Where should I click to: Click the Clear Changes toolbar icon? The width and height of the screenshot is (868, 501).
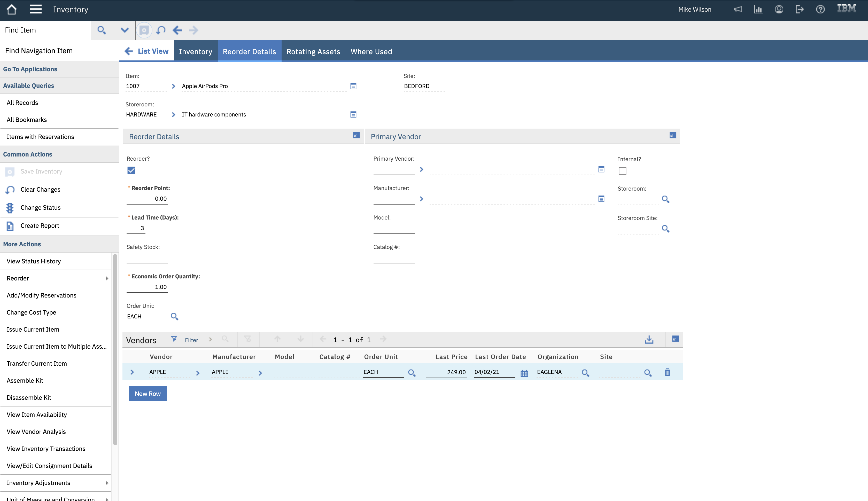(161, 30)
